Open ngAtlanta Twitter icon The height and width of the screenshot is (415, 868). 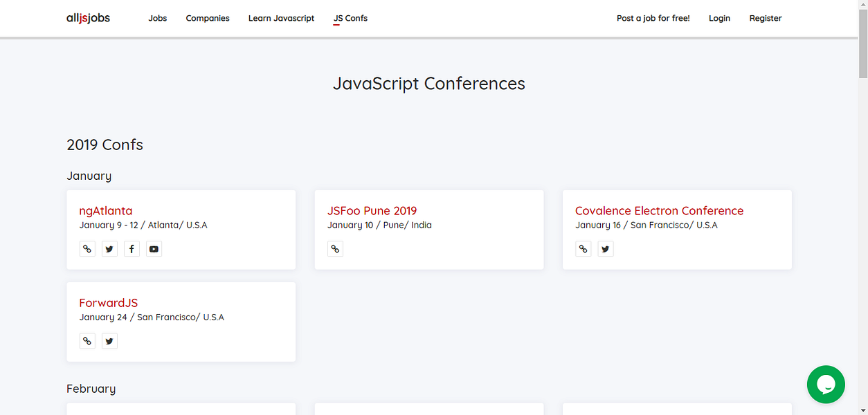(x=109, y=249)
